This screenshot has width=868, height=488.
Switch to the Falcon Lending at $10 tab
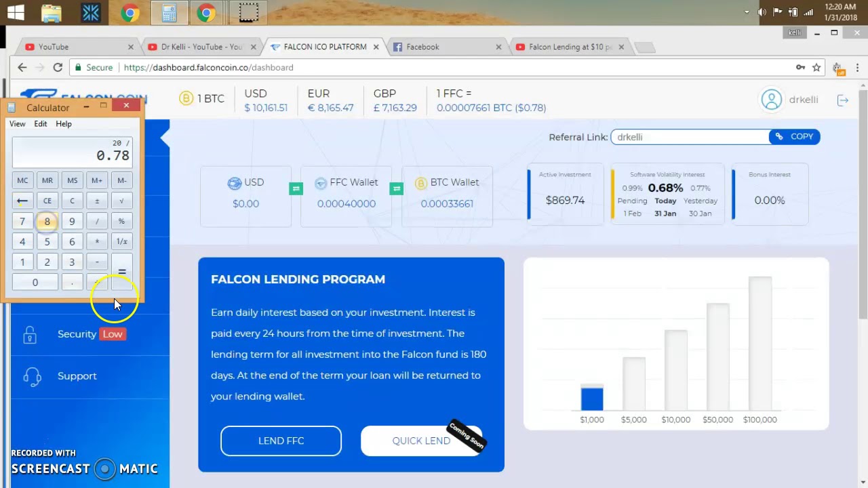[570, 47]
